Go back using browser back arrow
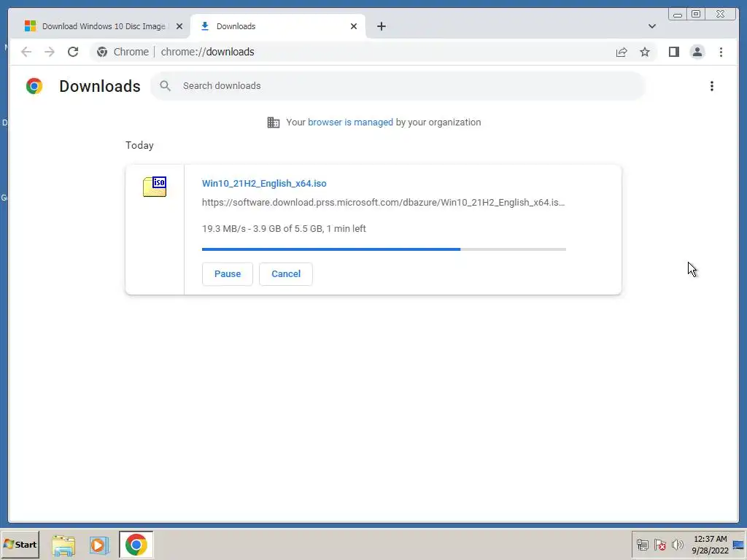Image resolution: width=747 pixels, height=560 pixels. point(26,52)
